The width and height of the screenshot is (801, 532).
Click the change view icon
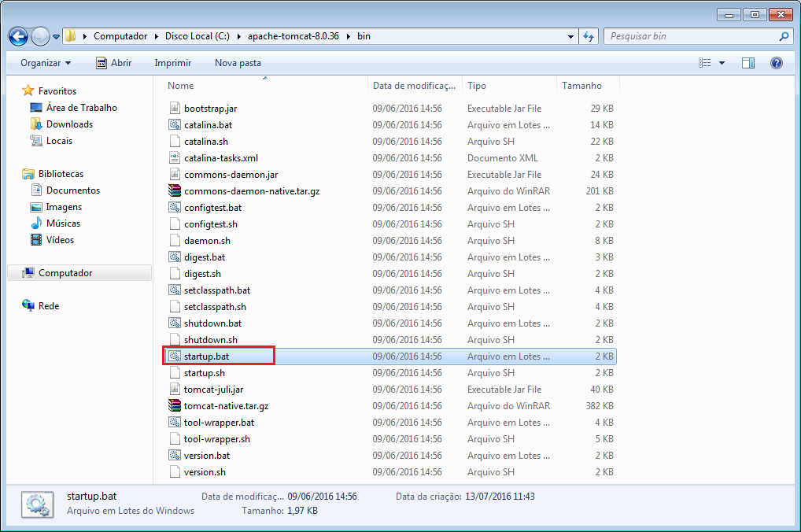point(705,63)
